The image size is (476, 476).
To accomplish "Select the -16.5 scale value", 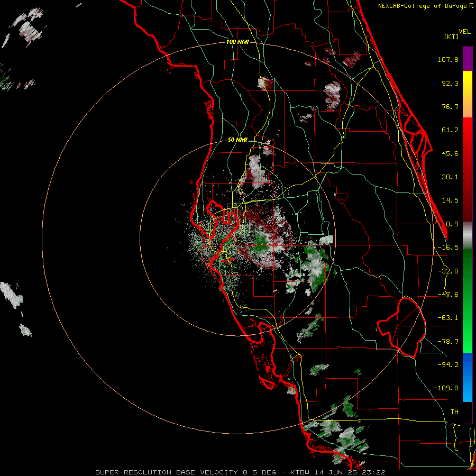I will pos(448,248).
